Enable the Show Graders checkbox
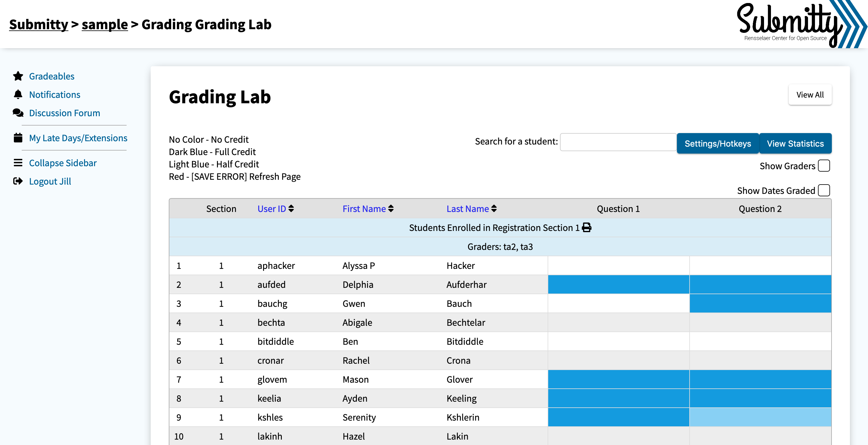The width and height of the screenshot is (868, 445). click(x=824, y=166)
